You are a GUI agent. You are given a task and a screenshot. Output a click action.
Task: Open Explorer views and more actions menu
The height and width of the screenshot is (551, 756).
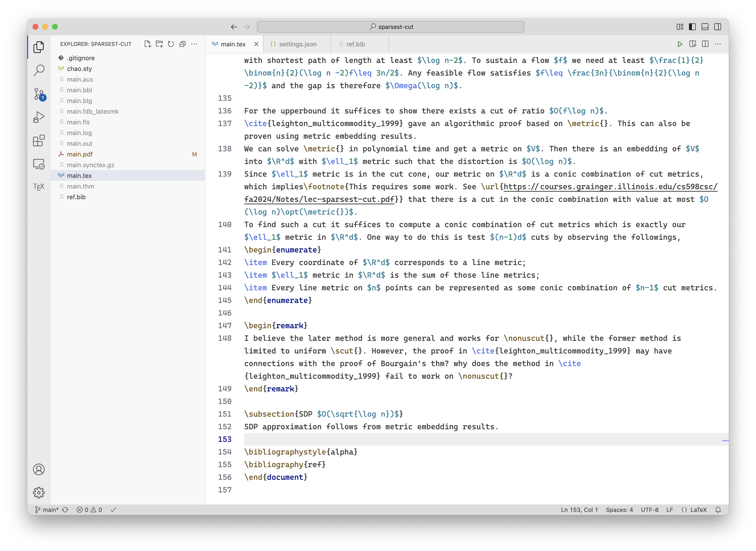coord(194,44)
